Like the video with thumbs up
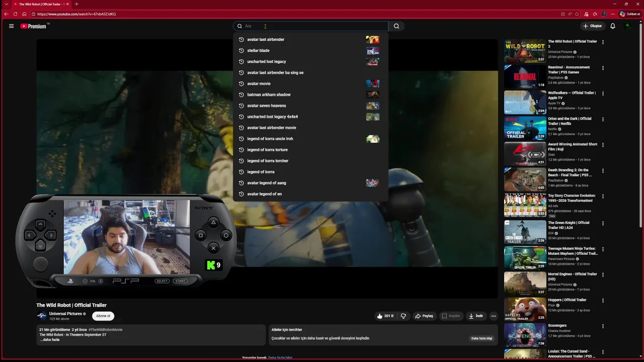The image size is (644, 362). [x=385, y=316]
